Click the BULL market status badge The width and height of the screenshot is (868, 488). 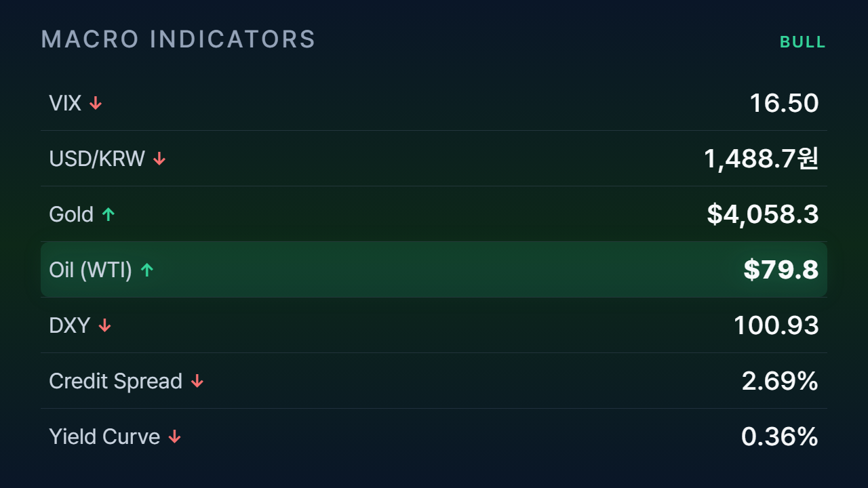(x=803, y=42)
